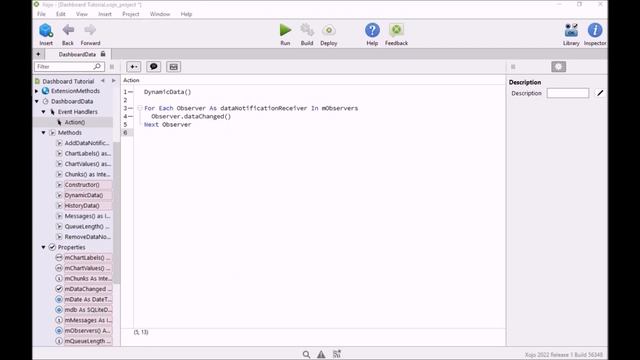Select the mDataChanged property
Viewport: 640px width, 360px height.
point(88,289)
